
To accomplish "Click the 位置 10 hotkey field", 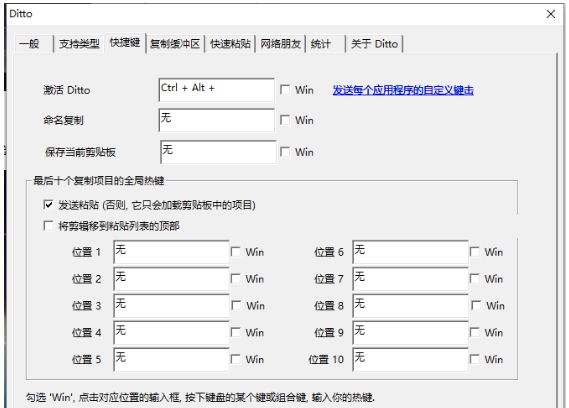I will click(x=410, y=359).
